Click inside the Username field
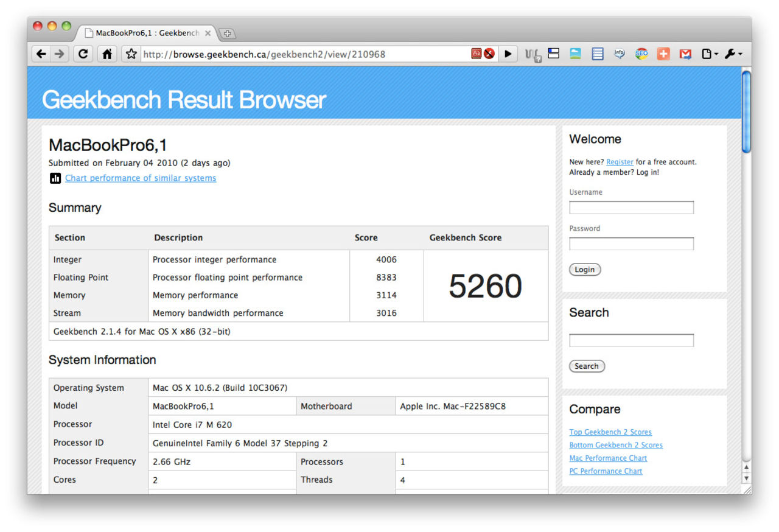 pyautogui.click(x=631, y=208)
